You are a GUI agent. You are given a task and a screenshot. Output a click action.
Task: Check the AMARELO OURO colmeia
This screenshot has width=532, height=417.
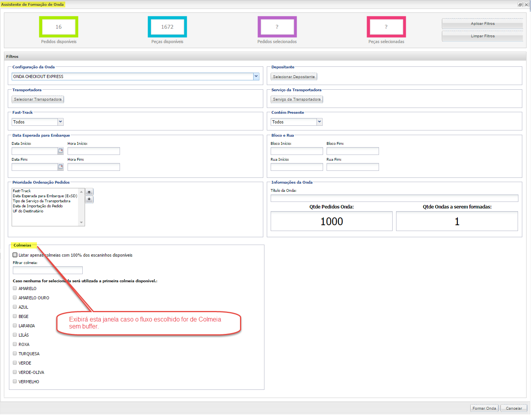click(x=15, y=298)
